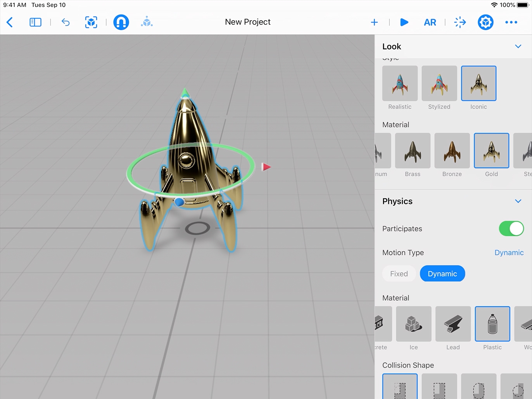Choose the Plastic physics material
This screenshot has height=399, width=532.
tap(492, 324)
